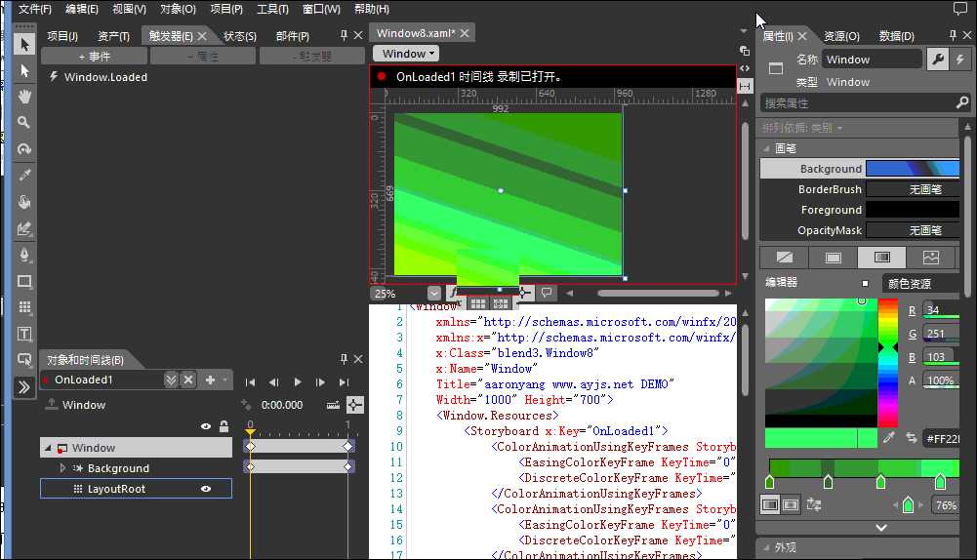Toggle lock-all icon in objects header
Image resolution: width=977 pixels, height=560 pixels.
point(224,426)
